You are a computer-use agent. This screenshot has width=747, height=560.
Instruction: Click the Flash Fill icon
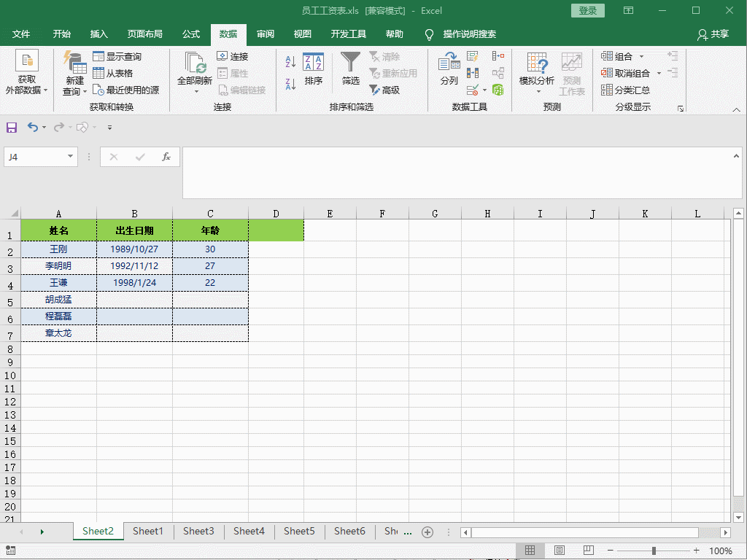point(473,57)
